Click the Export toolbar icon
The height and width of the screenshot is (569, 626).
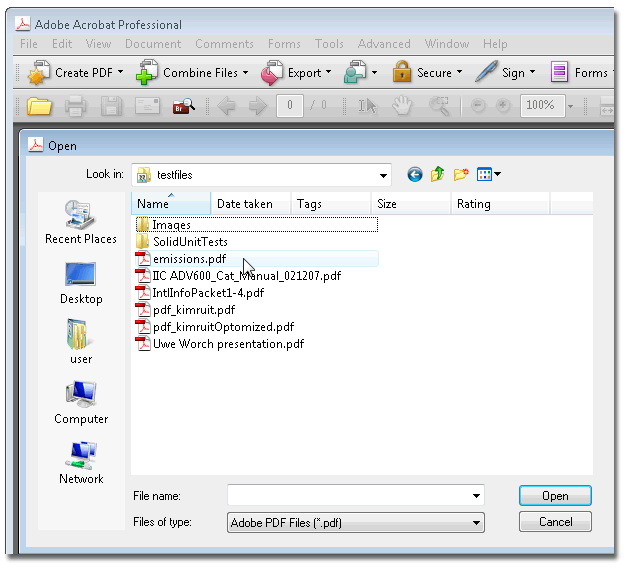pyautogui.click(x=272, y=73)
